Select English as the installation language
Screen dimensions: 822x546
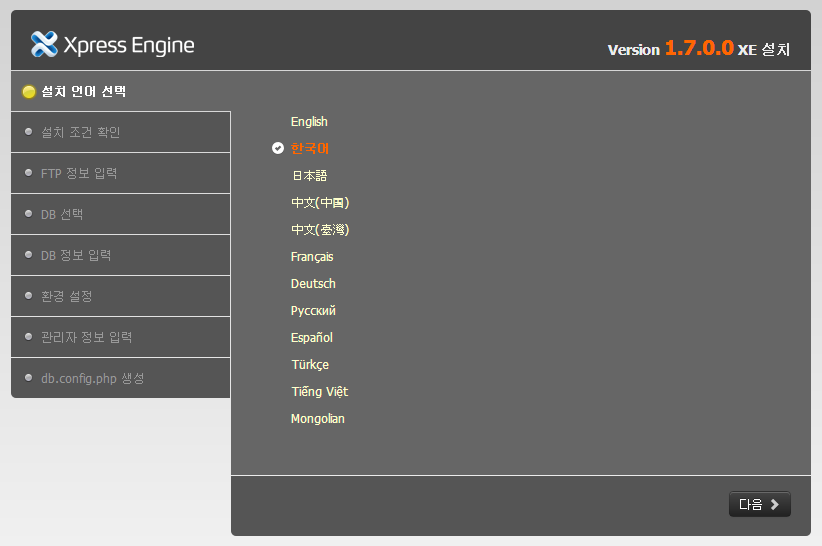[309, 122]
